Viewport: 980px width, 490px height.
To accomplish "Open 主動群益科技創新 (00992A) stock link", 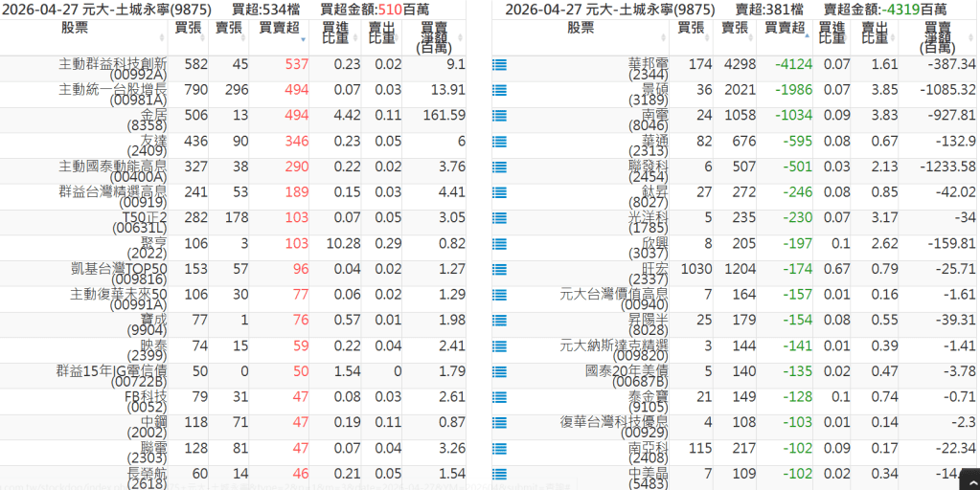I will 113,66.
